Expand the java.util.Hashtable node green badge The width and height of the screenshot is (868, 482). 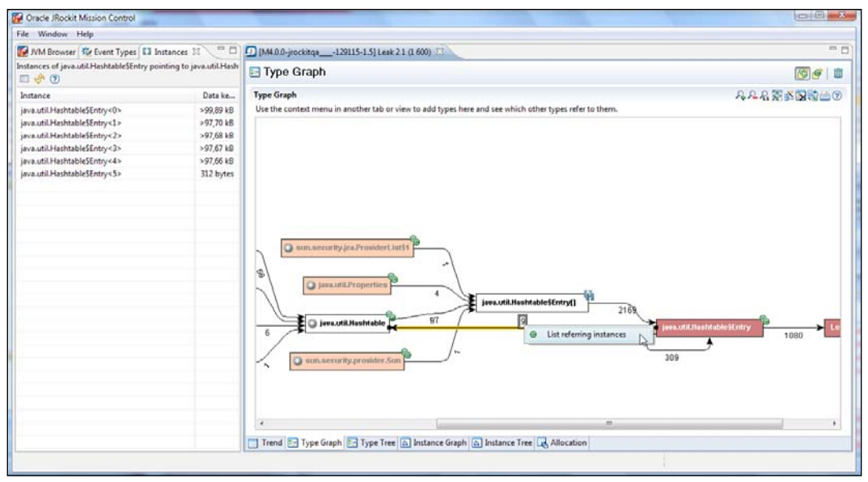[x=390, y=315]
